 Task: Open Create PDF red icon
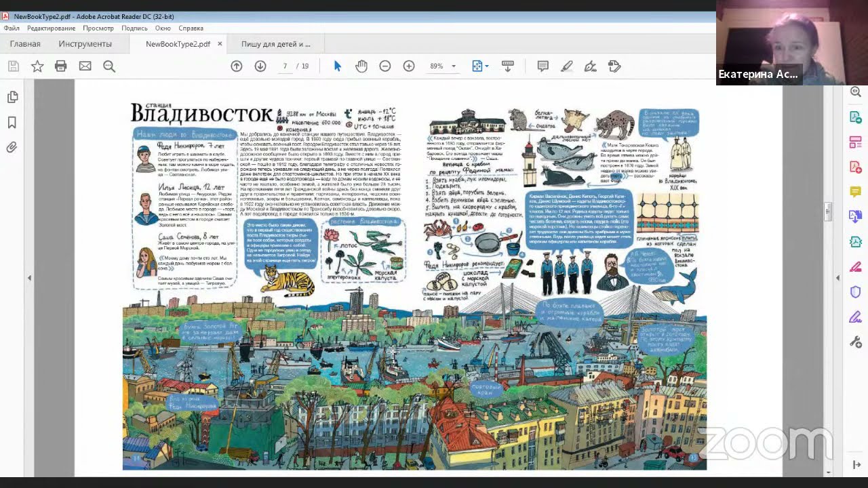856,167
